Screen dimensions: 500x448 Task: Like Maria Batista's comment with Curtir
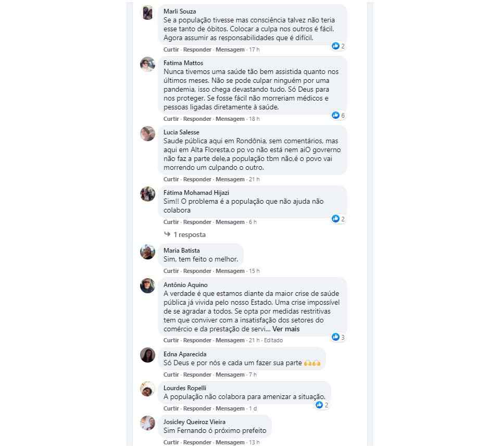(x=171, y=271)
